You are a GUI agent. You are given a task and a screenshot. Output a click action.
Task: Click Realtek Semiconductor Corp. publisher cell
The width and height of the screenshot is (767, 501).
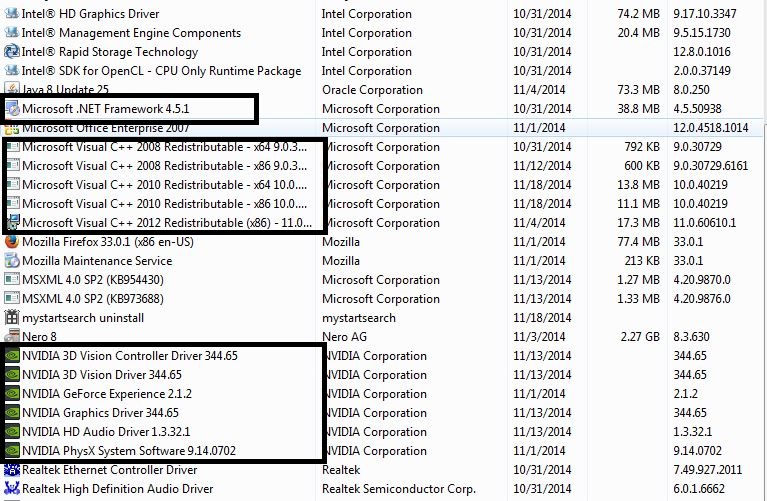[x=399, y=489]
